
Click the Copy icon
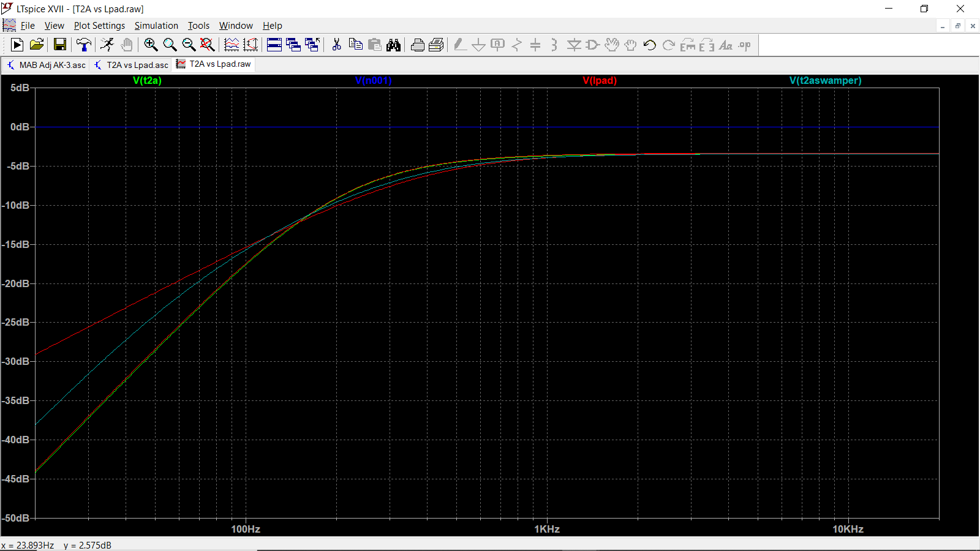355,45
